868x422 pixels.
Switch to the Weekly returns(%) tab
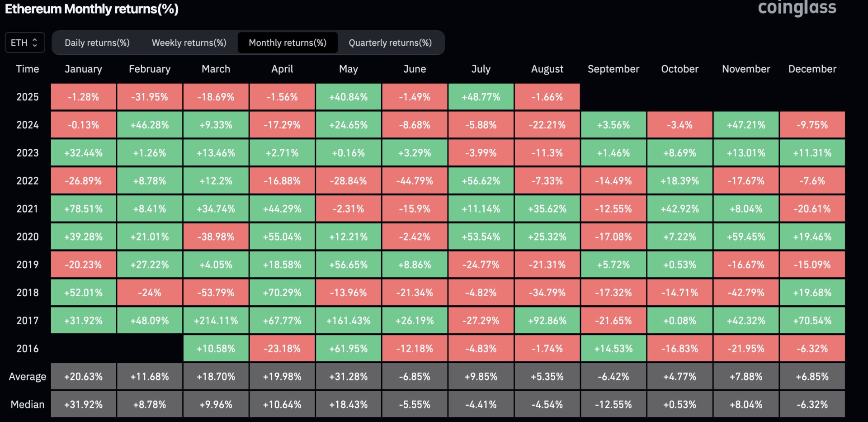click(x=189, y=43)
